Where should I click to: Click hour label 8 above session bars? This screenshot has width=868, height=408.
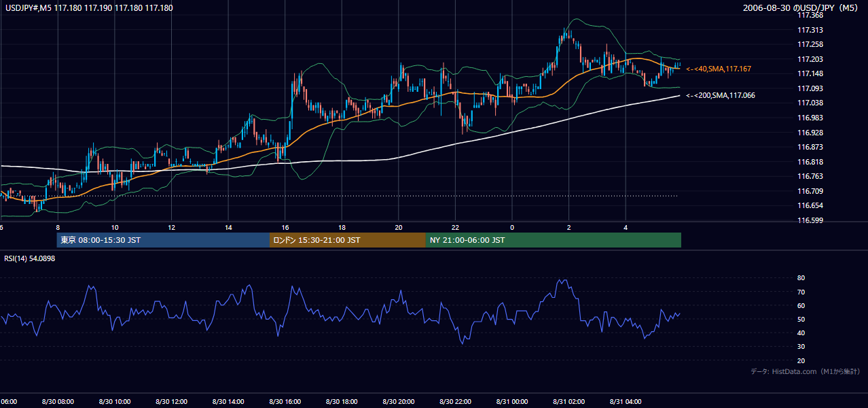tap(58, 228)
